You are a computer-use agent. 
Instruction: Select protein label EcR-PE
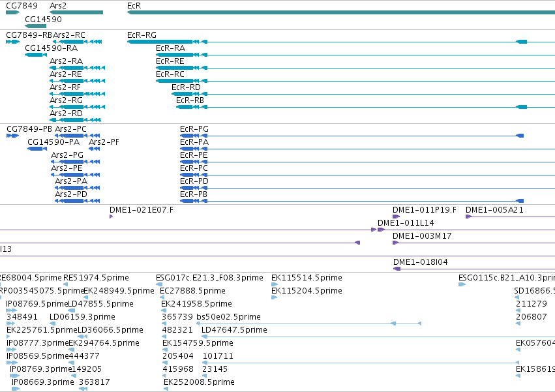[194, 155]
